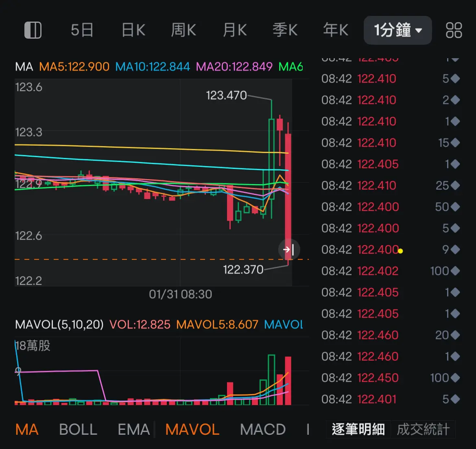Switch to the 成交統計 tab
Image resolution: width=476 pixels, height=449 pixels.
click(x=423, y=429)
